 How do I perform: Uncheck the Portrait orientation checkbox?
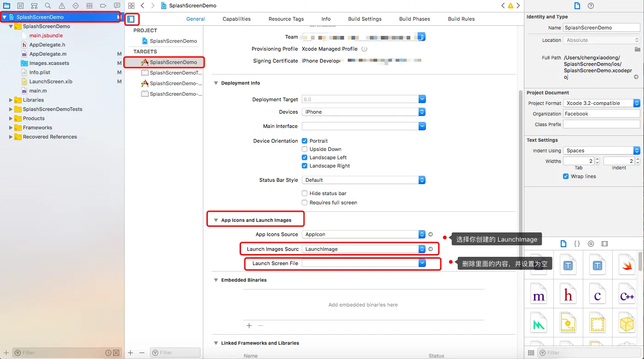click(x=305, y=141)
